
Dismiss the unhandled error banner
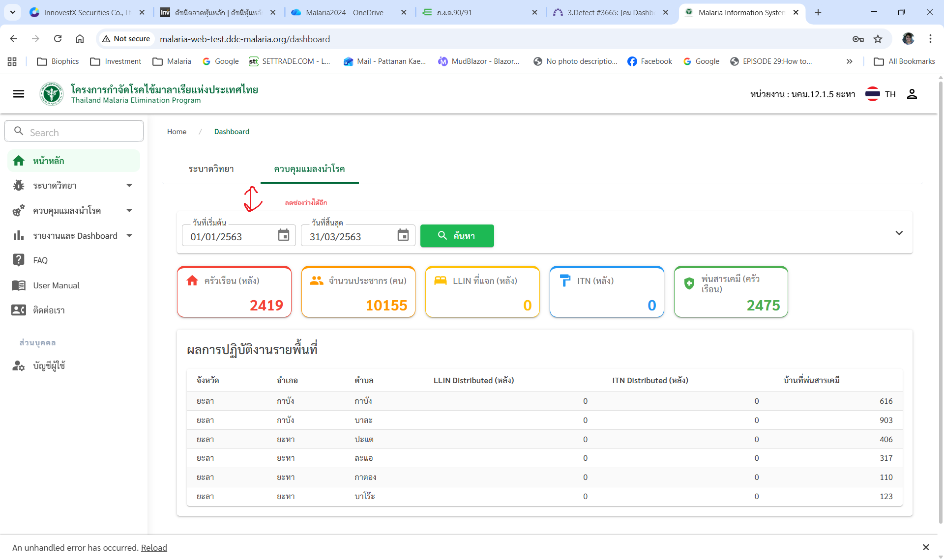pyautogui.click(x=926, y=547)
